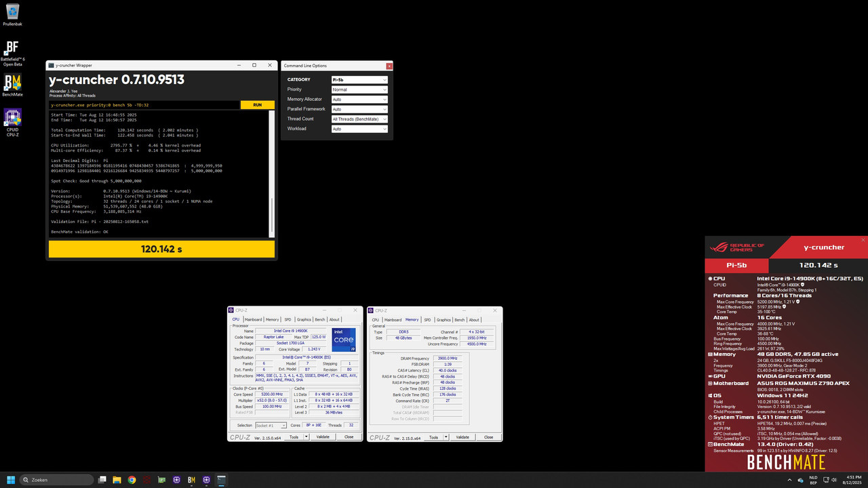Switch to Bench tab in left CPU-Z window

point(319,319)
